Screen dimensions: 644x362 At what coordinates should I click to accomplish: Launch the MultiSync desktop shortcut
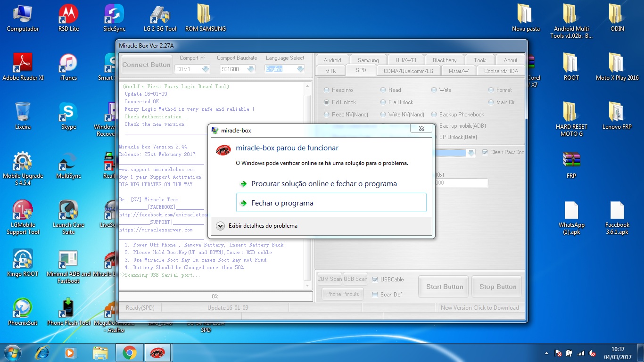(69, 165)
